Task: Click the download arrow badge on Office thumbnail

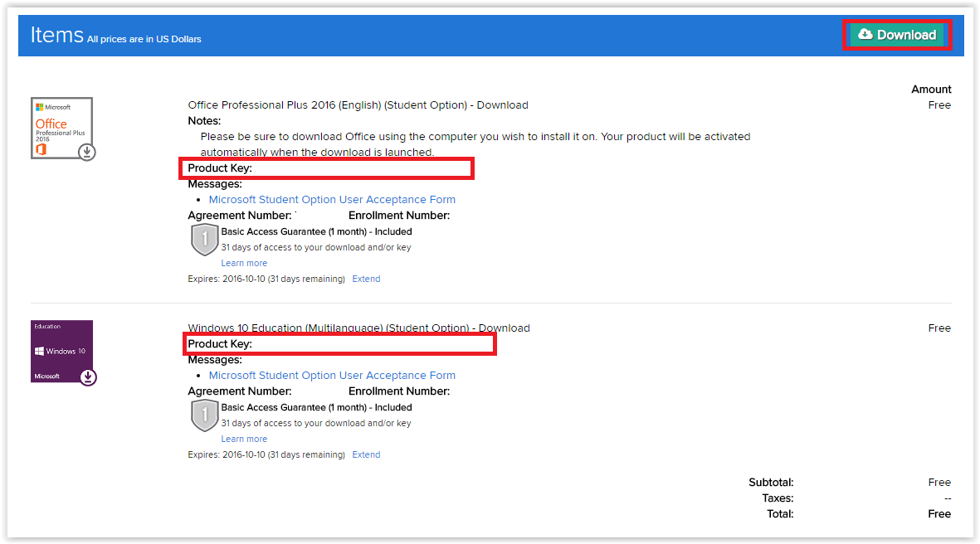Action: click(87, 152)
